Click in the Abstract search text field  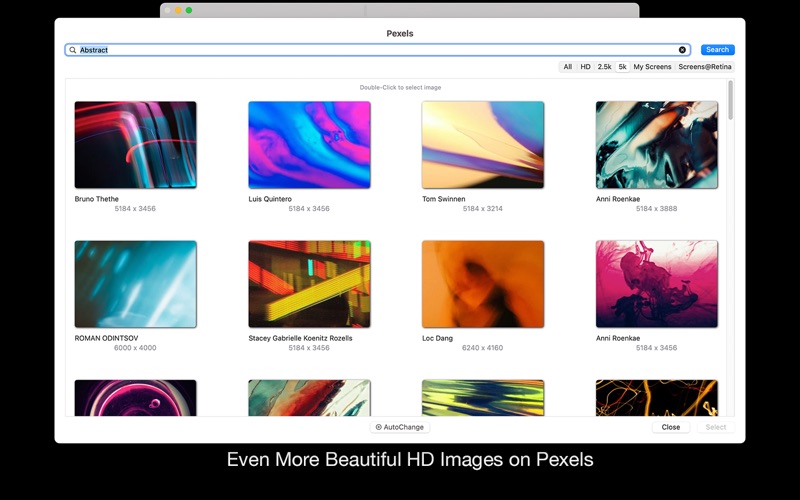pos(380,50)
